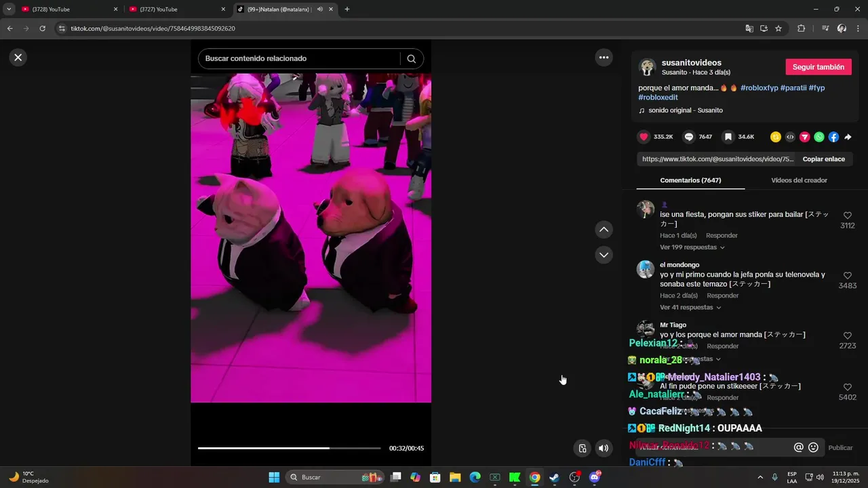Click Responder under 'ise una fiesta' comment
Viewport: 868px width, 488px height.
tap(722, 236)
